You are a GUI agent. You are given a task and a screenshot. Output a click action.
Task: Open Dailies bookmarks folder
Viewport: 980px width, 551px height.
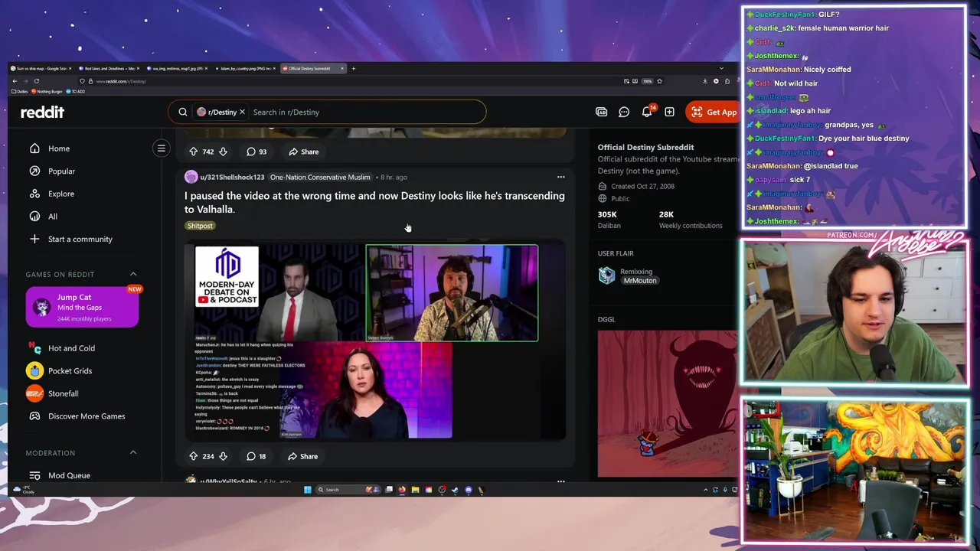(x=19, y=91)
